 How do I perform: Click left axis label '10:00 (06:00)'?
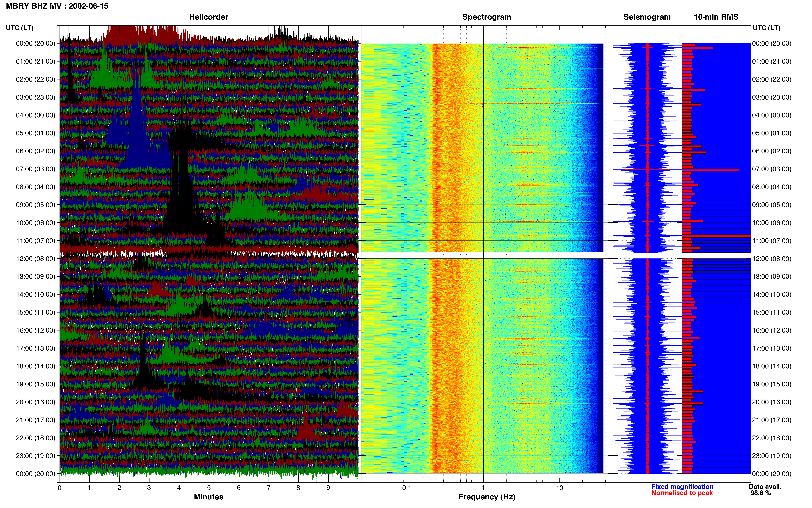tap(36, 223)
